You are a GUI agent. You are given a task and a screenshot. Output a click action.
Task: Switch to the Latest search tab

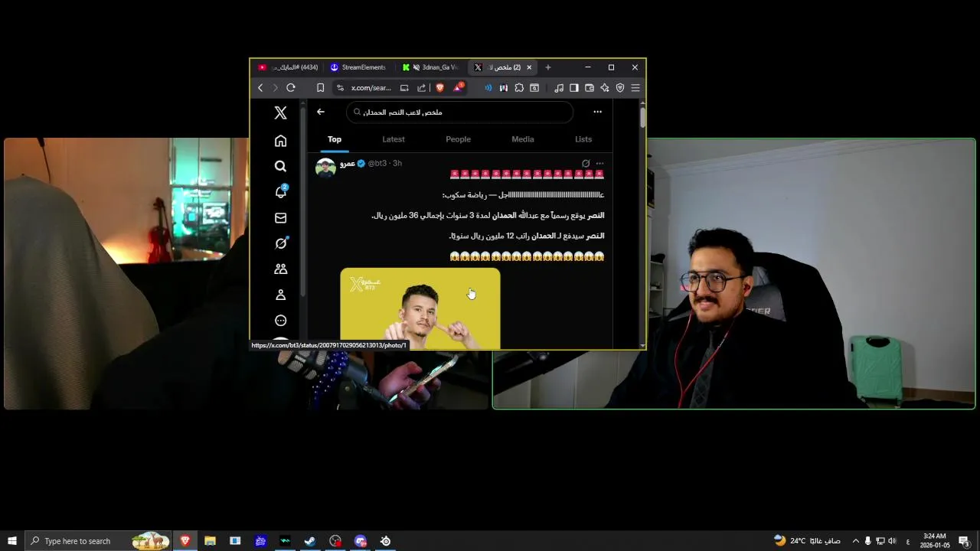pyautogui.click(x=394, y=139)
